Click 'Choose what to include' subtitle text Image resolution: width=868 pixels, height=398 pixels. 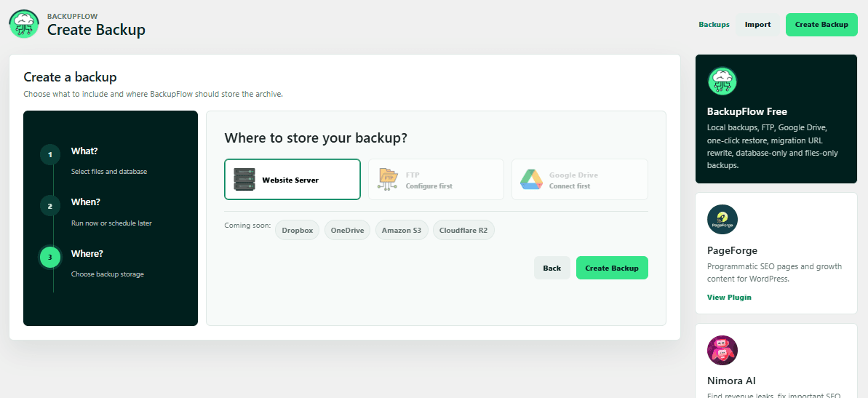(154, 94)
